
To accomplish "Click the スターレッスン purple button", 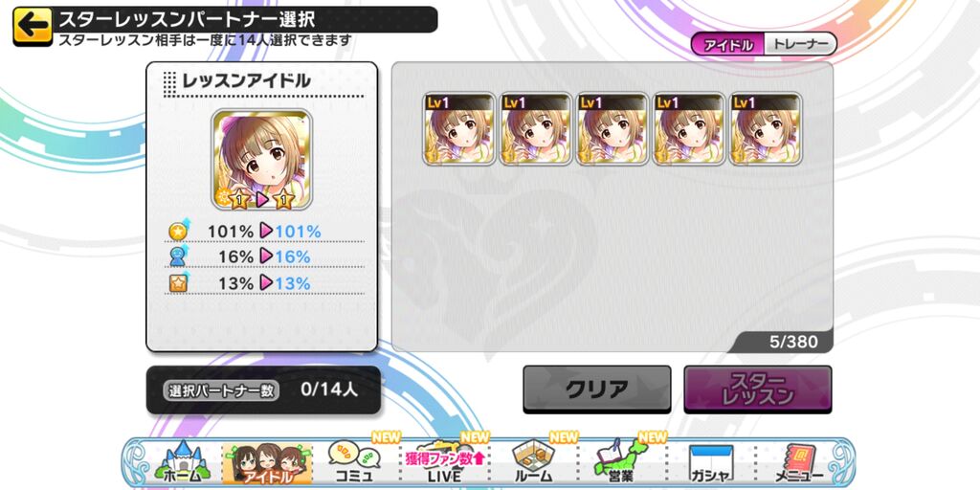I will 758,390.
